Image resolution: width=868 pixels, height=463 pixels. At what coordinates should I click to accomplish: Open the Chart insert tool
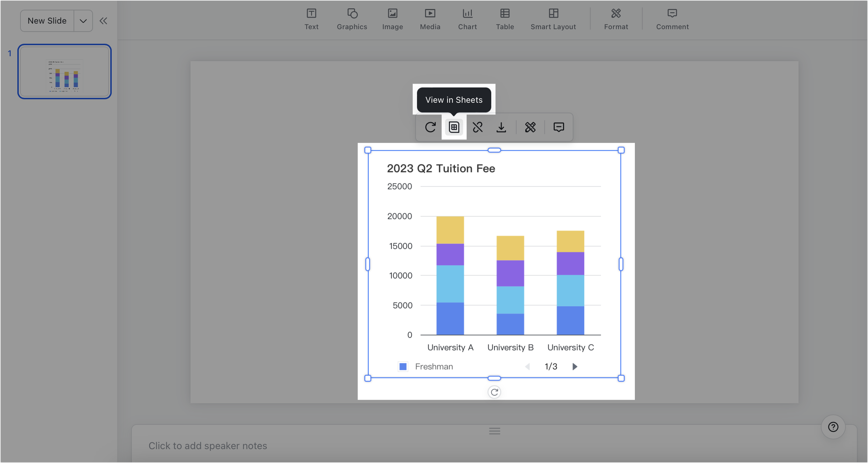click(x=467, y=19)
